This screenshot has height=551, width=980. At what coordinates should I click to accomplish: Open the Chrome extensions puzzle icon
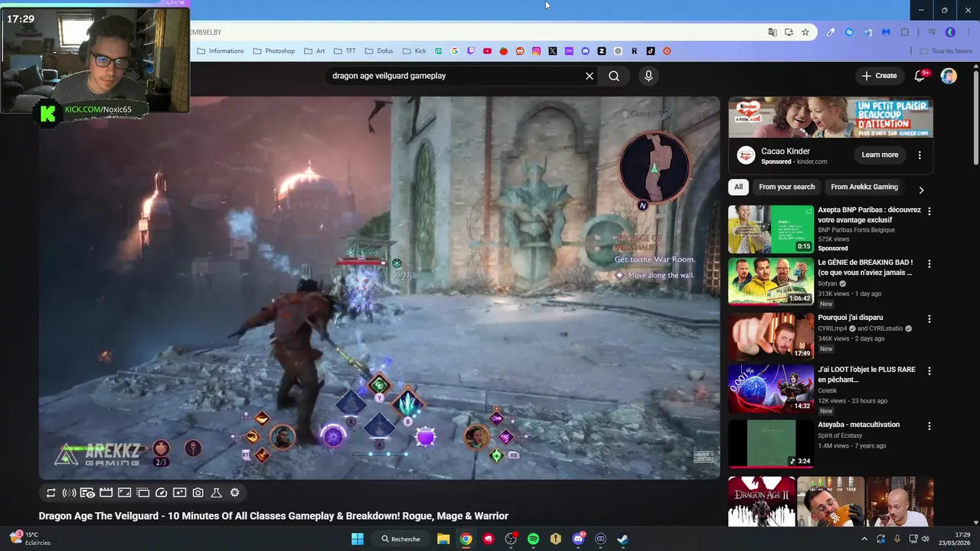pyautogui.click(x=905, y=32)
